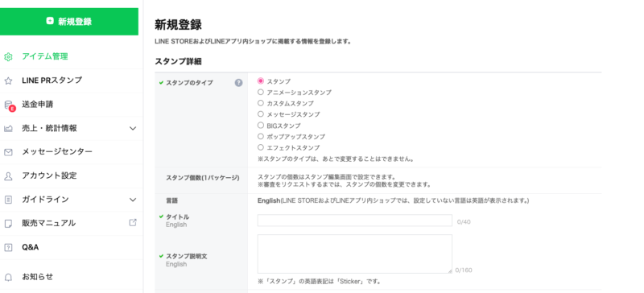Image resolution: width=644 pixels, height=293 pixels.
Task: Select the ポップアップスタンプ radio button
Action: tap(260, 136)
